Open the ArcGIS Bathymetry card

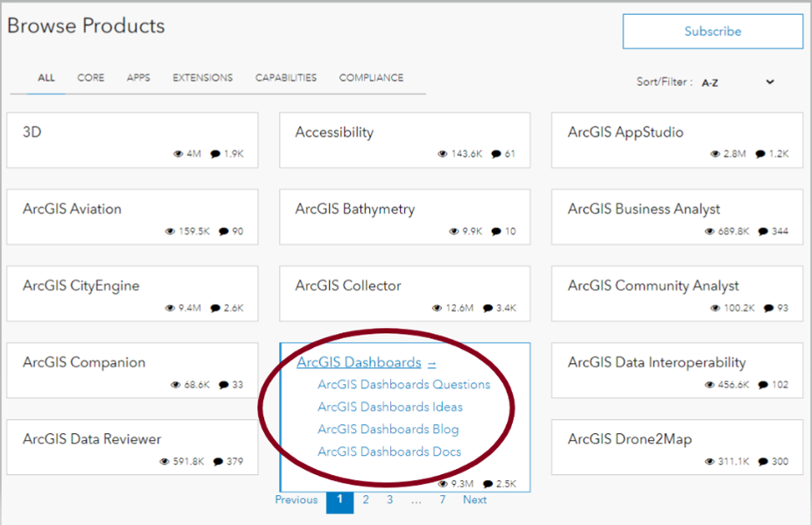tap(404, 217)
